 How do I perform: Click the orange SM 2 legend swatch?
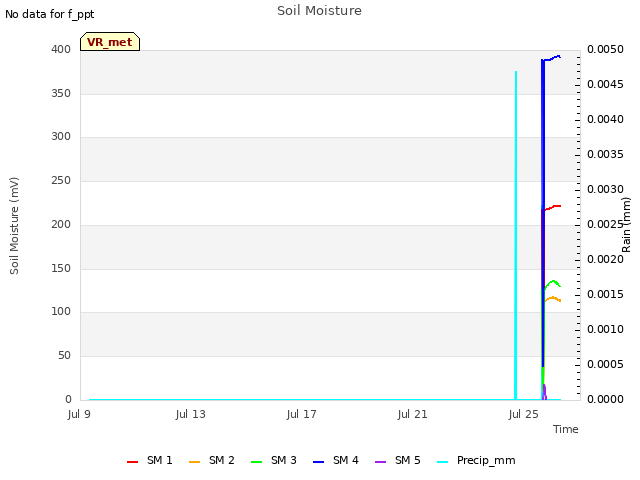tap(194, 462)
